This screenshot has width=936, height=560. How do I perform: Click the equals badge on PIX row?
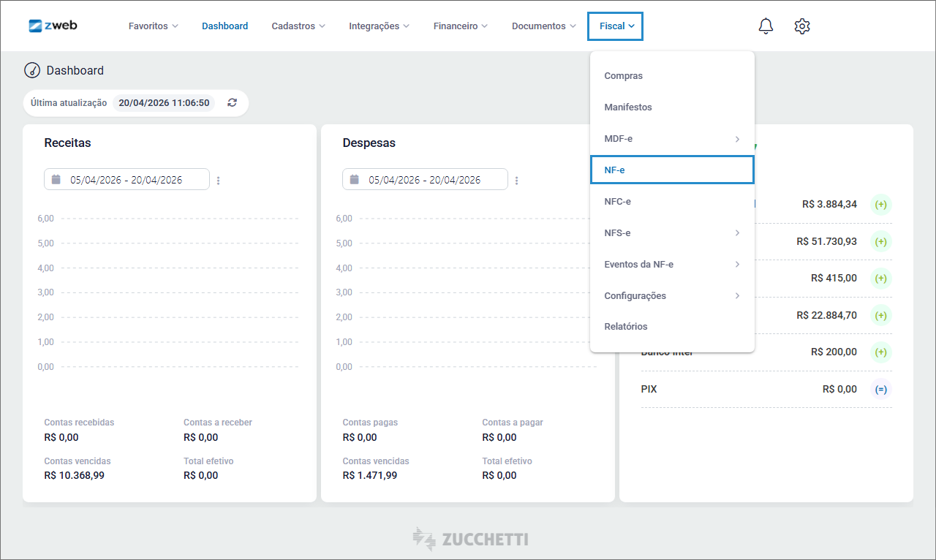point(881,390)
